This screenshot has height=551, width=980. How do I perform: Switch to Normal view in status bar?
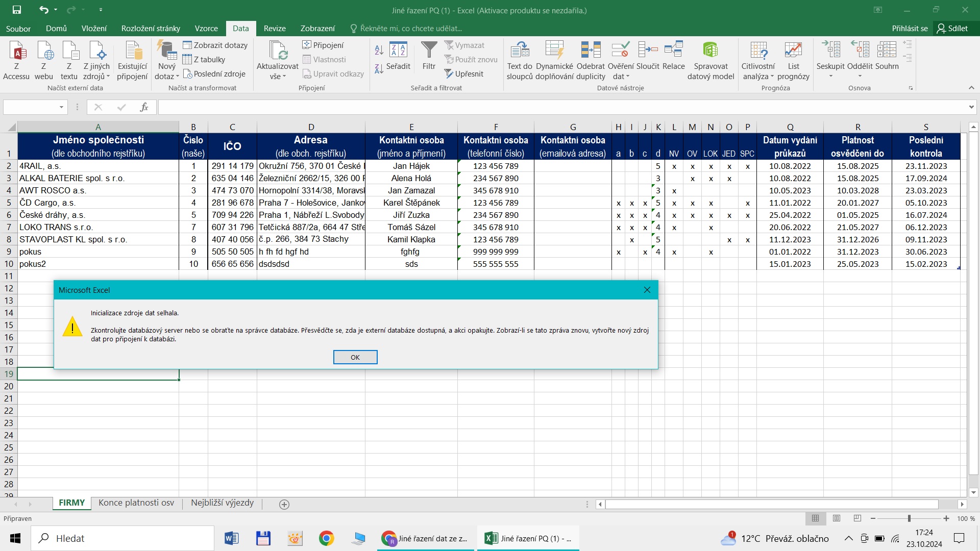(816, 518)
